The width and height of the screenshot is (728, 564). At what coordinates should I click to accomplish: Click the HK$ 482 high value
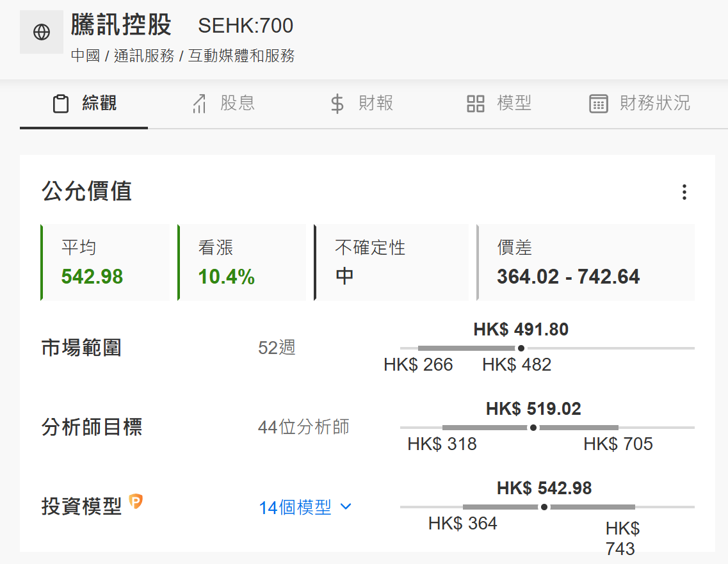click(x=517, y=365)
